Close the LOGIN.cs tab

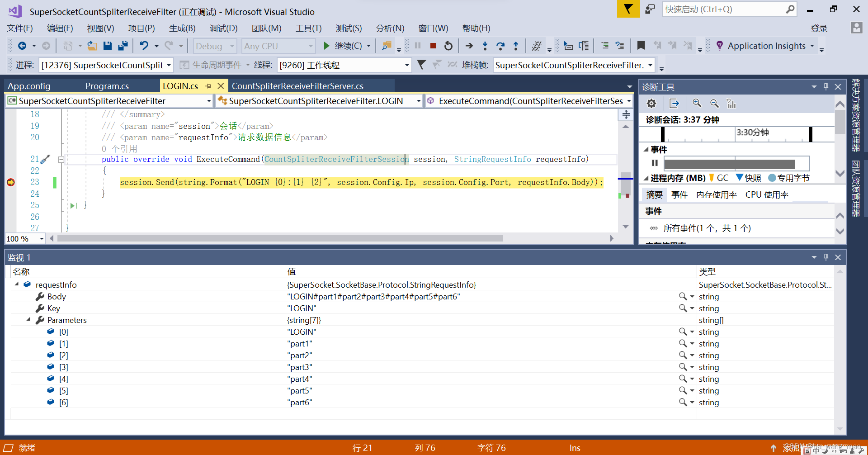coord(221,86)
